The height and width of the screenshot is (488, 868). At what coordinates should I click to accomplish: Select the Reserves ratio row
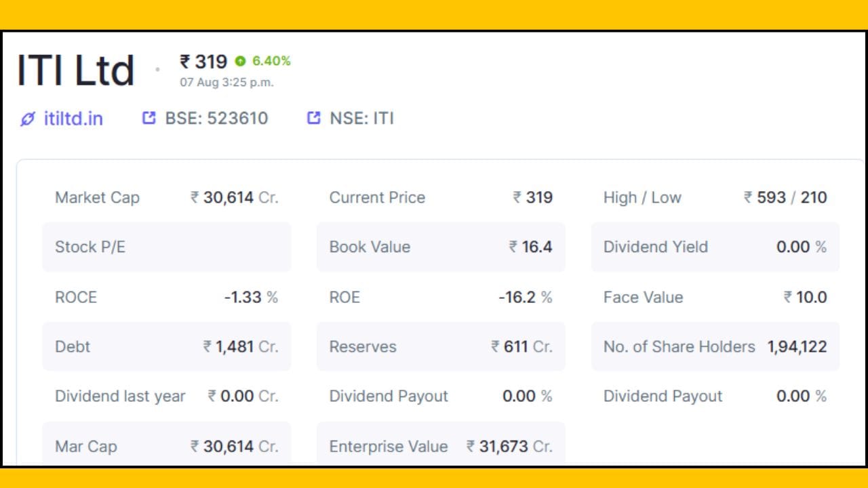pos(441,346)
